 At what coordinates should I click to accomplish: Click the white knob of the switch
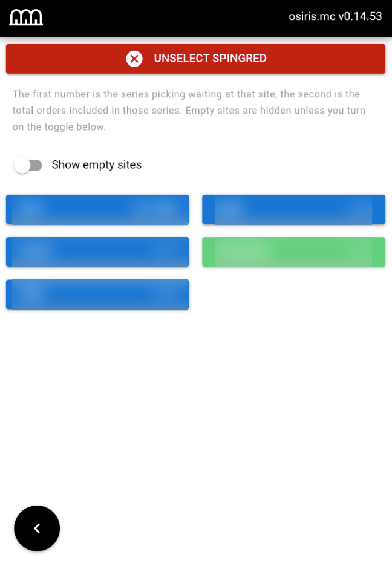coord(22,165)
